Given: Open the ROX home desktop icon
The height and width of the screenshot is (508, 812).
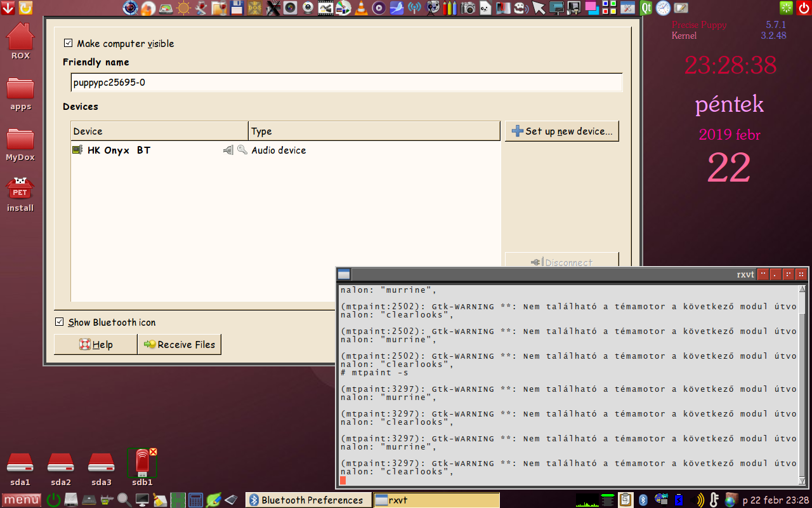Looking at the screenshot, I should coord(20,41).
